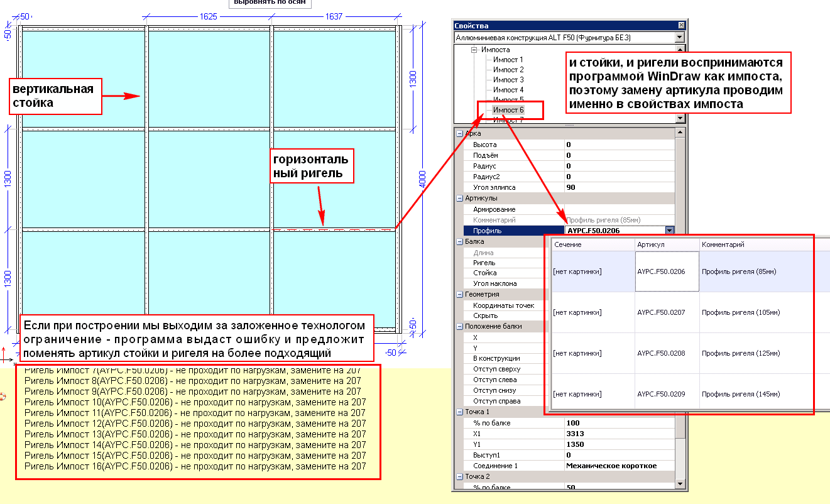Click the Армирование property row

(x=569, y=209)
